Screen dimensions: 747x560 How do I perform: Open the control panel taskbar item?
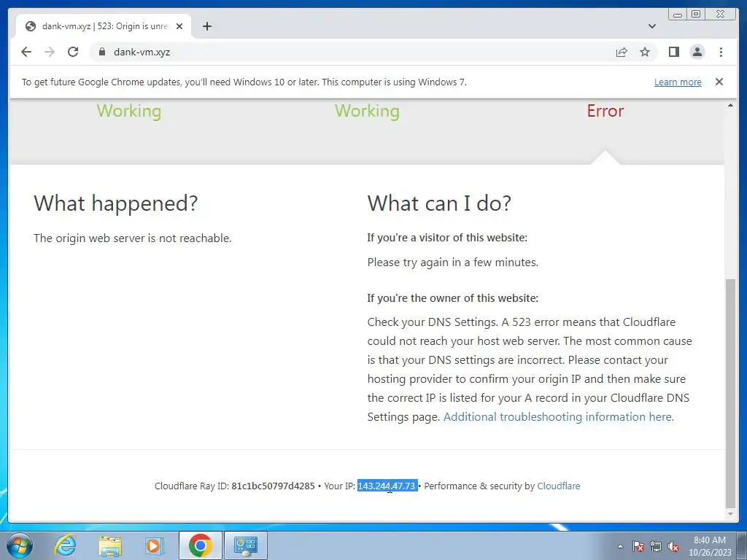(x=245, y=545)
